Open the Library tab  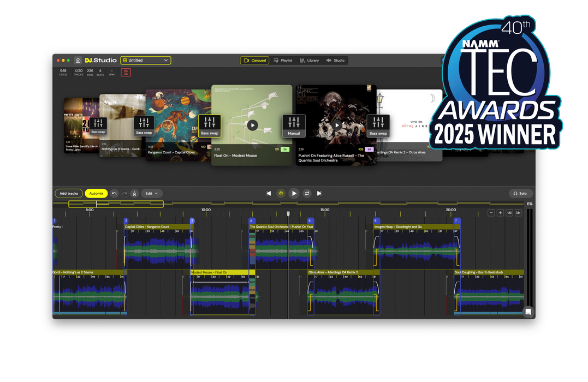tap(309, 61)
